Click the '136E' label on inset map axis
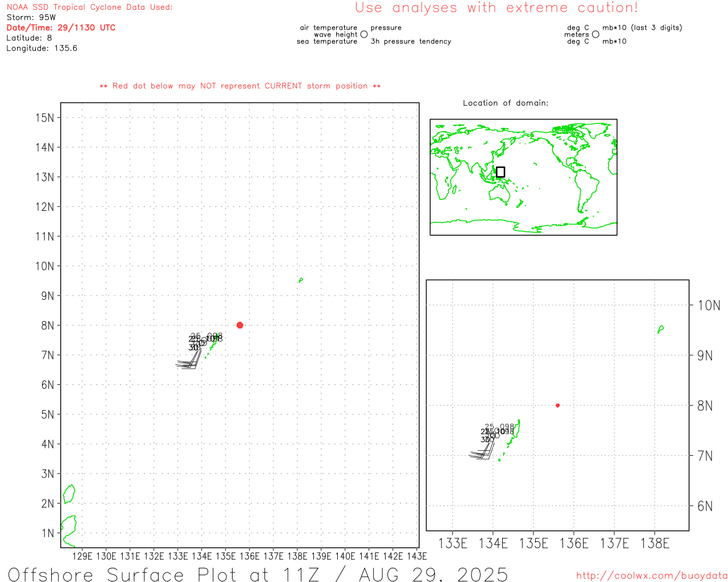 pyautogui.click(x=574, y=543)
